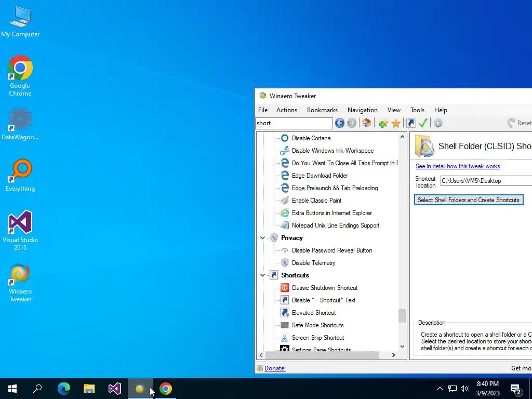The width and height of the screenshot is (532, 399).
Task: Open the Windows Start menu
Action: [12, 389]
